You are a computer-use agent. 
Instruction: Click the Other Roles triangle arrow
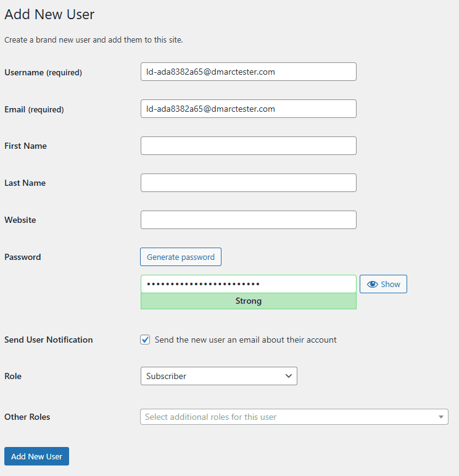440,417
